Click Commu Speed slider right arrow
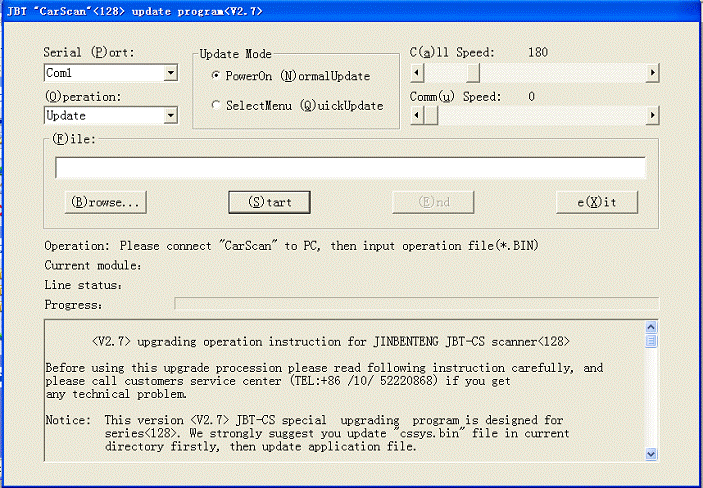This screenshot has height=488, width=703. click(x=652, y=117)
